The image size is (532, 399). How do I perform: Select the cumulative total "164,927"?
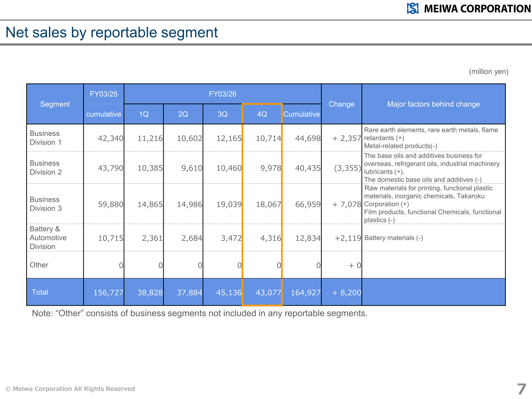coord(306,293)
